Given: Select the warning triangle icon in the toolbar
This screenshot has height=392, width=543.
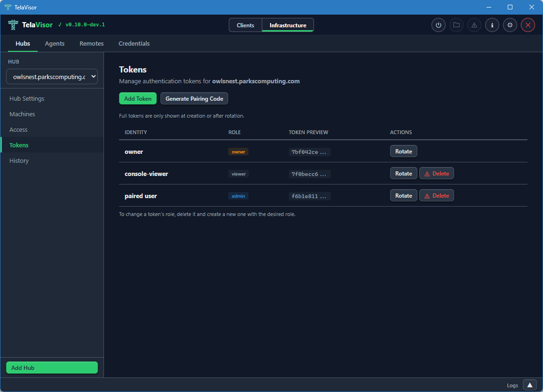Looking at the screenshot, I should (x=474, y=25).
